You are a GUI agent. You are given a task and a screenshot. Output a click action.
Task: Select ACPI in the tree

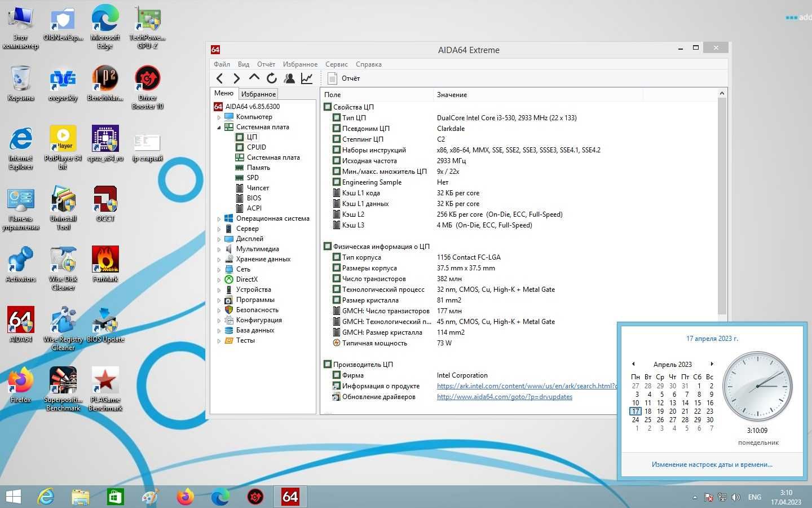(x=254, y=208)
